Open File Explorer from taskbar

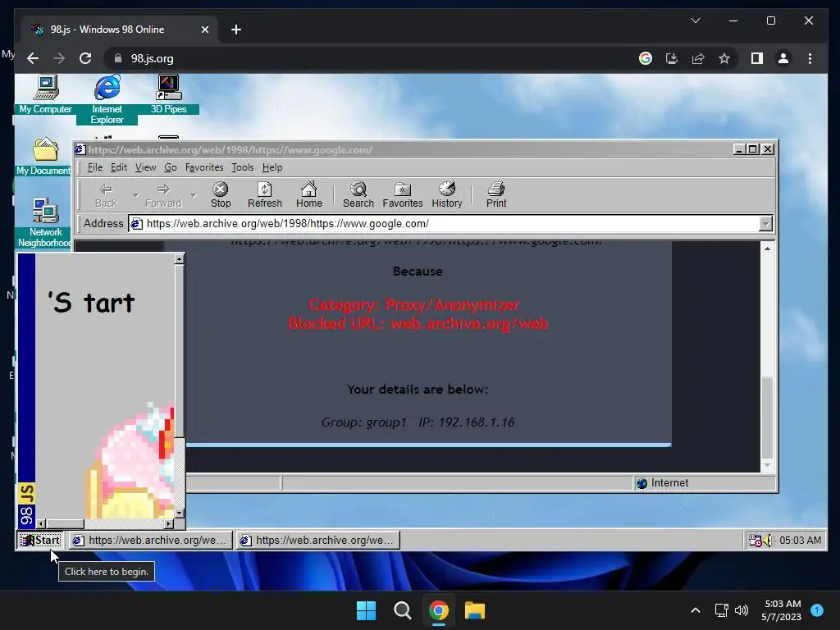click(475, 610)
